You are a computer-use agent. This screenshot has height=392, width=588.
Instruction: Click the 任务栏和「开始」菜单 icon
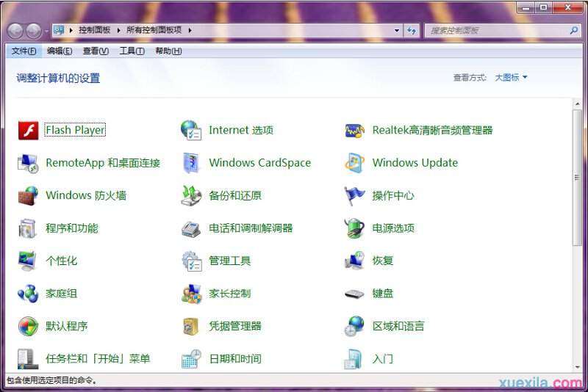[28, 359]
